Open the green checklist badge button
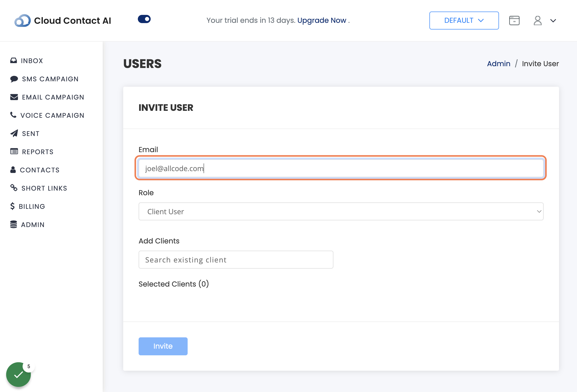This screenshot has width=577, height=392. point(18,375)
